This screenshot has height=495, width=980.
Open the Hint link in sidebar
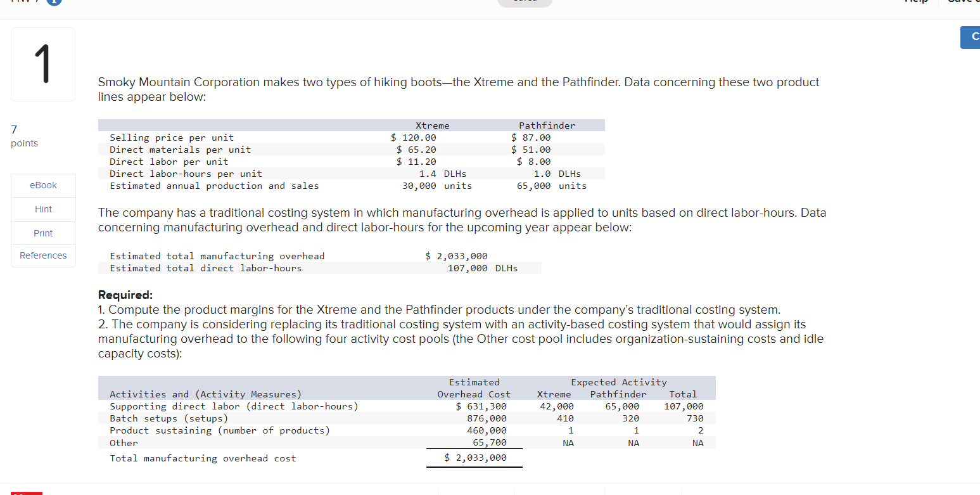43,209
